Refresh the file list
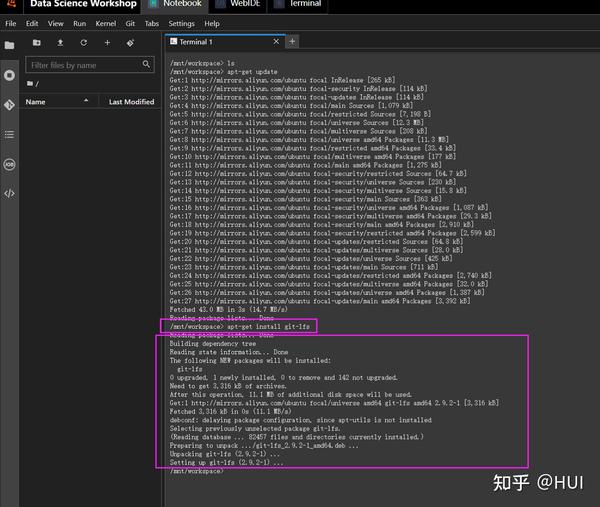Image resolution: width=600 pixels, height=507 pixels. tap(83, 42)
